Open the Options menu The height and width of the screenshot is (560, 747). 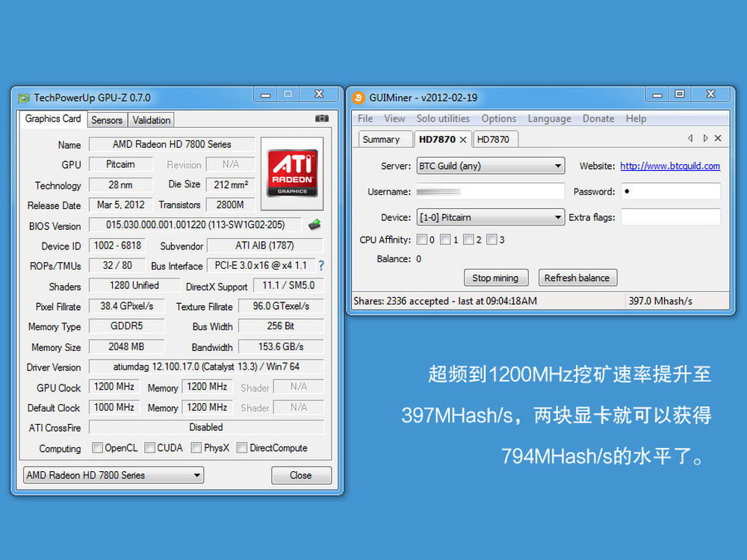coord(499,119)
